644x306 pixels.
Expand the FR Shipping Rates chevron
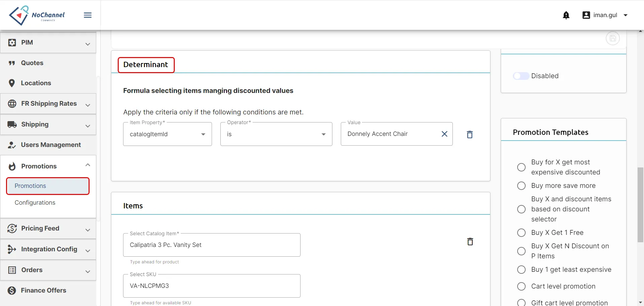(x=88, y=105)
